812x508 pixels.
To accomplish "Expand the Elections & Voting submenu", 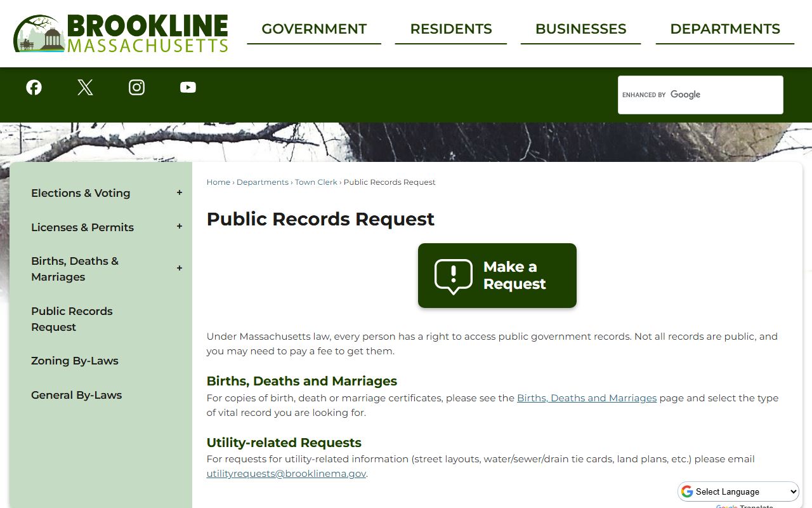I will (180, 193).
